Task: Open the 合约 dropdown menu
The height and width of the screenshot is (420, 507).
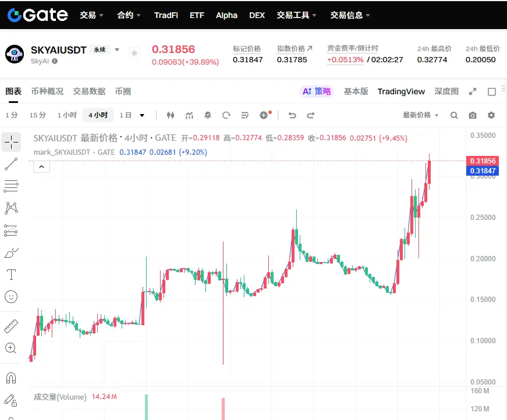Action: pyautogui.click(x=129, y=15)
